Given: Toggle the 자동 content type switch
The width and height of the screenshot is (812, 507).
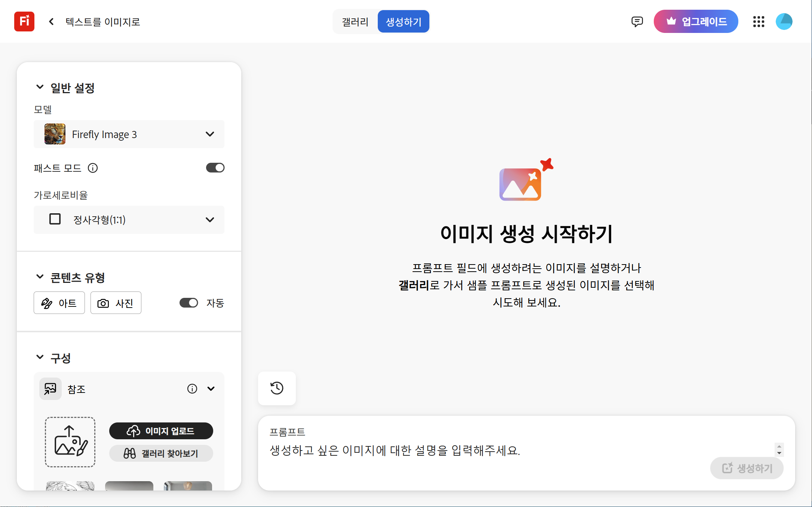Looking at the screenshot, I should click(x=189, y=303).
